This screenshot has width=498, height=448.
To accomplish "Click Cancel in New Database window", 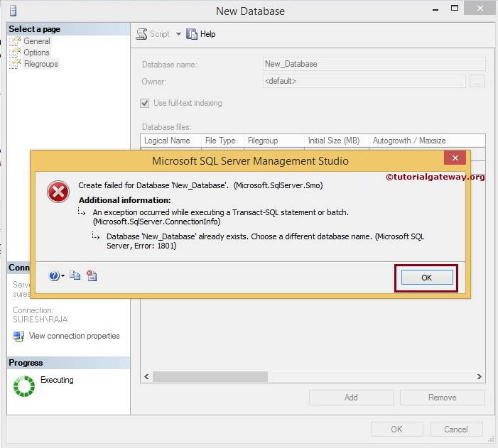I will tap(456, 430).
